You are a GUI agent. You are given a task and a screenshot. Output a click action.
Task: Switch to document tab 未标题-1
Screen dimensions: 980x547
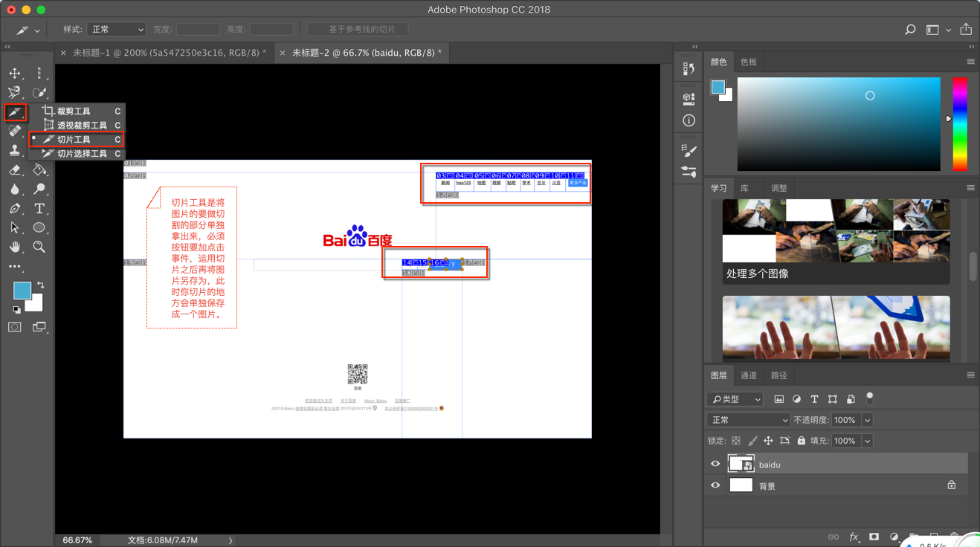point(169,53)
